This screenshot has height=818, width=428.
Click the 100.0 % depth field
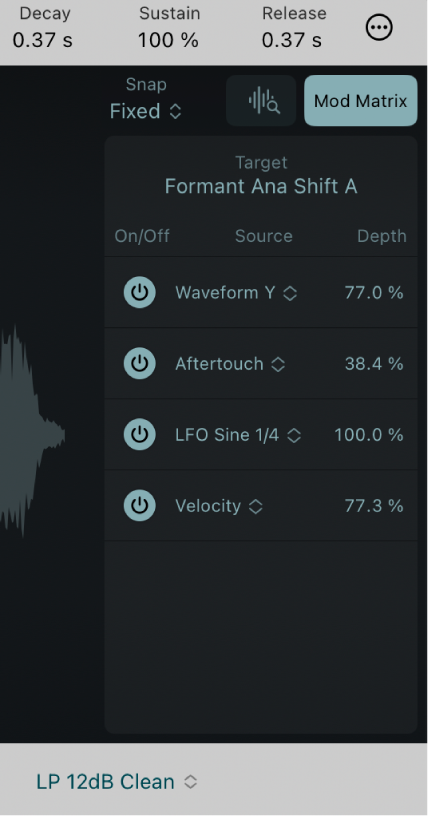point(368,435)
